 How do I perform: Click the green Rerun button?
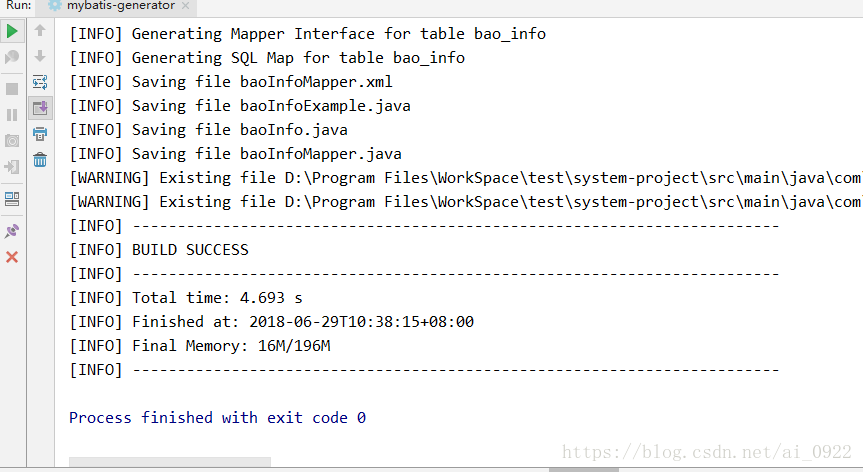12,31
